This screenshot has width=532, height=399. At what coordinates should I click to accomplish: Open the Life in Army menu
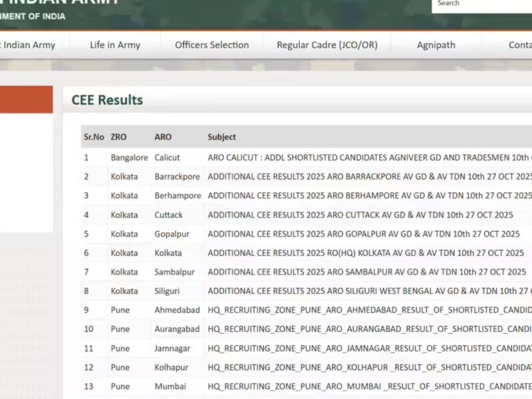click(115, 45)
